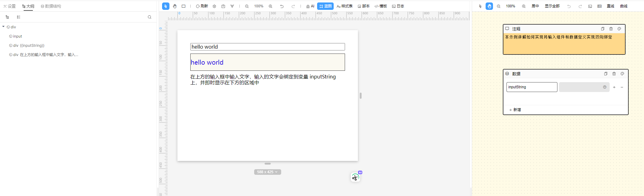
Task: Toggle the 脚本 script panel
Action: (x=364, y=6)
